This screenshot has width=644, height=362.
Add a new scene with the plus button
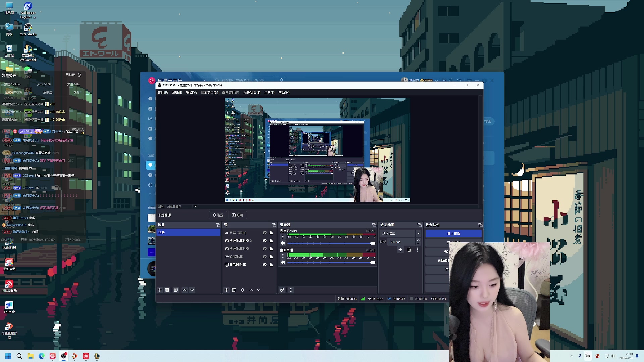click(x=160, y=290)
